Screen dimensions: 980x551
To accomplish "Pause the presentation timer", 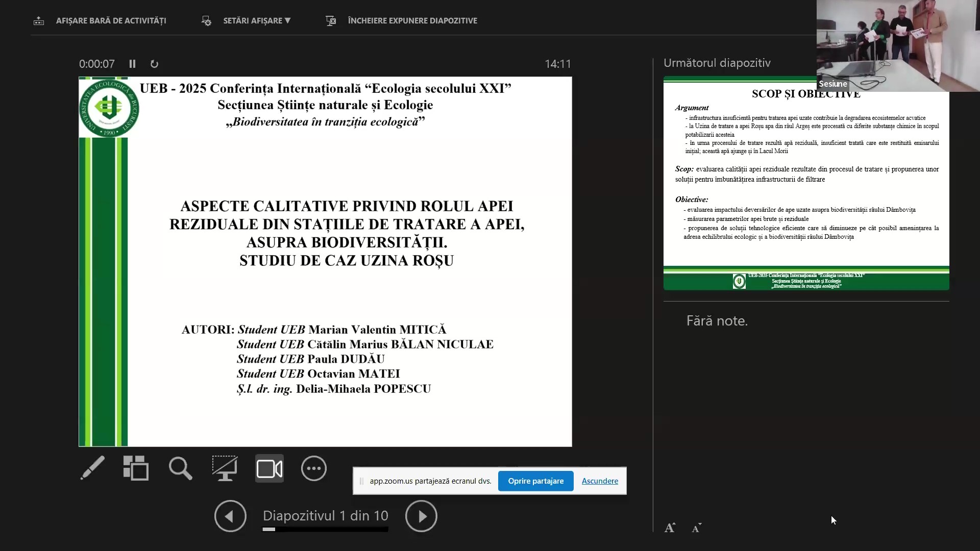I will click(133, 64).
